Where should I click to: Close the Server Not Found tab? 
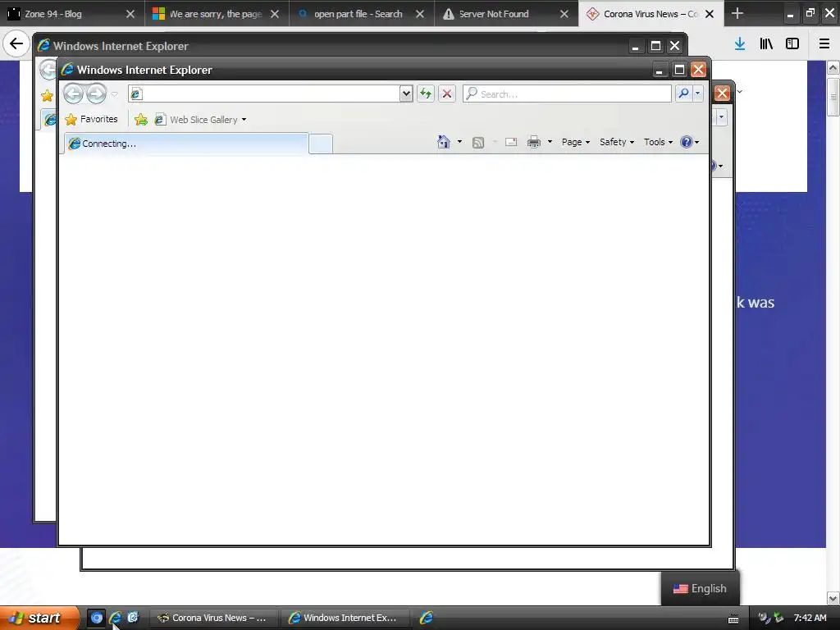coord(564,14)
